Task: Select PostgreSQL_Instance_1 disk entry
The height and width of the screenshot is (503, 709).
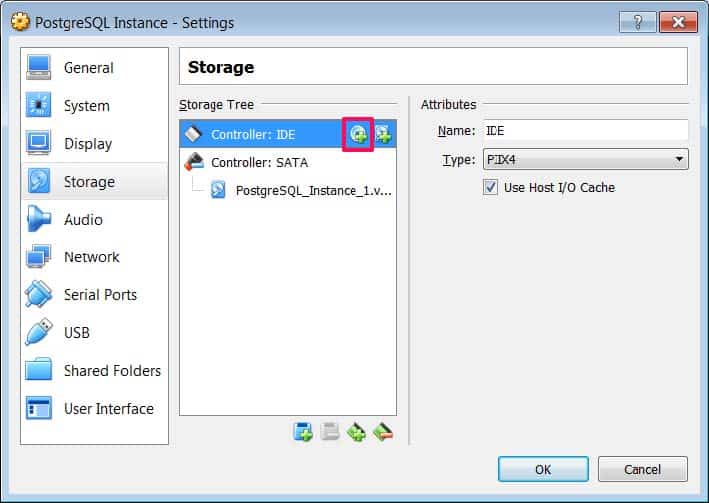Action: point(288,190)
